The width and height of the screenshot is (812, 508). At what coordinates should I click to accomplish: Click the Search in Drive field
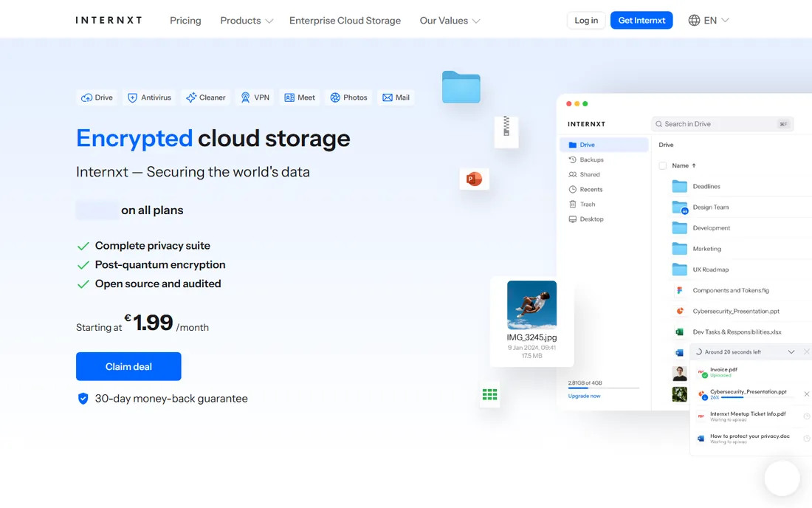click(722, 124)
